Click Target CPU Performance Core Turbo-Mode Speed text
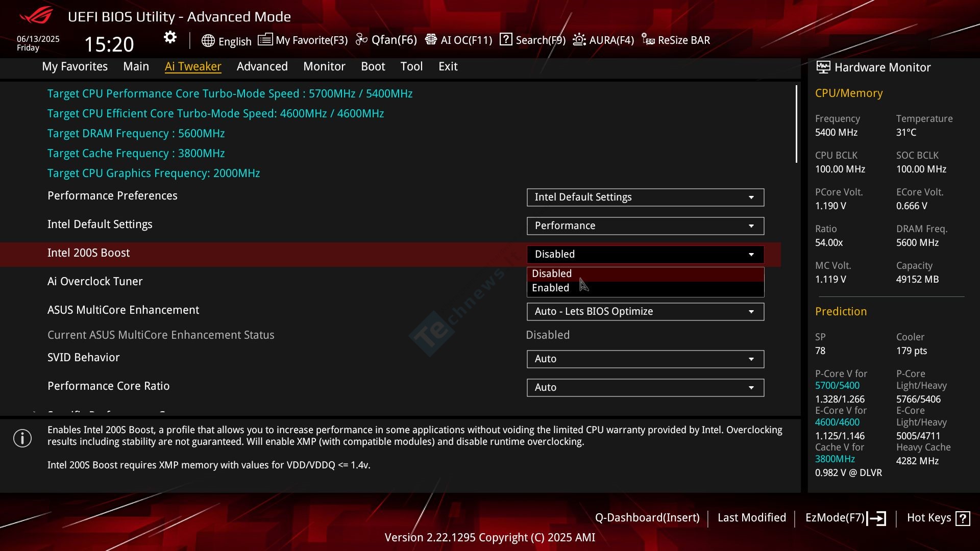The width and height of the screenshot is (980, 551). tap(230, 94)
